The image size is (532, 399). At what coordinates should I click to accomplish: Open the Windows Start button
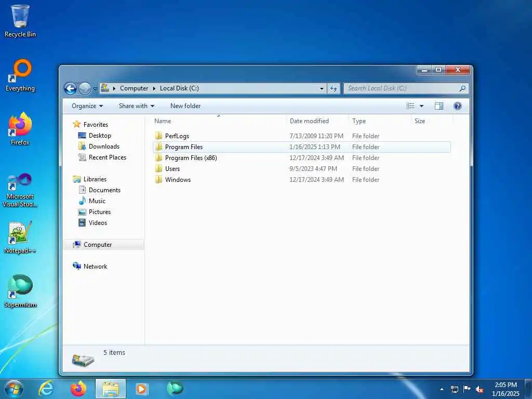pyautogui.click(x=14, y=389)
